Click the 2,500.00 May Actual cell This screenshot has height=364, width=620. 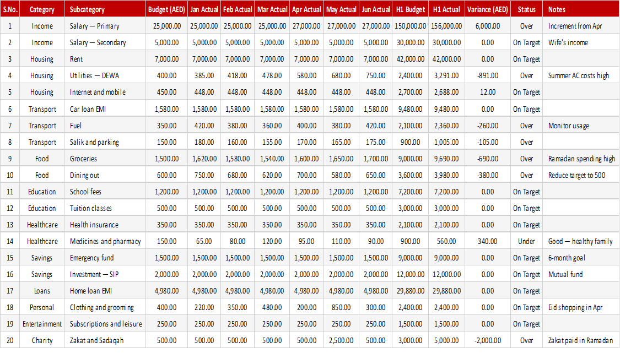pyautogui.click(x=341, y=341)
